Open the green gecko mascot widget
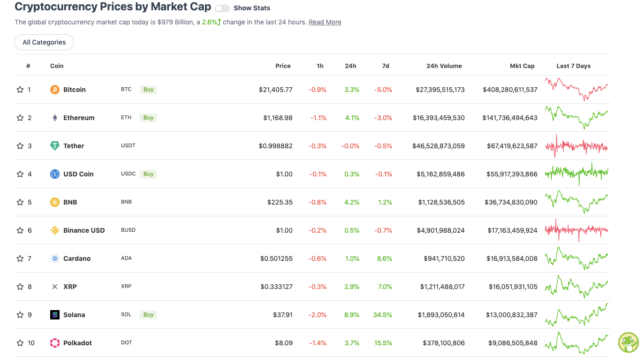Image resolution: width=644 pixels, height=357 pixels. [x=629, y=342]
